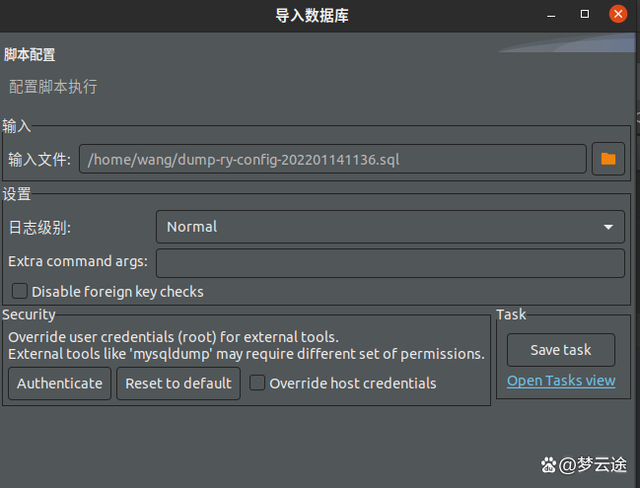This screenshot has width=640, height=488.
Task: Click Reset to default button
Action: pyautogui.click(x=178, y=384)
